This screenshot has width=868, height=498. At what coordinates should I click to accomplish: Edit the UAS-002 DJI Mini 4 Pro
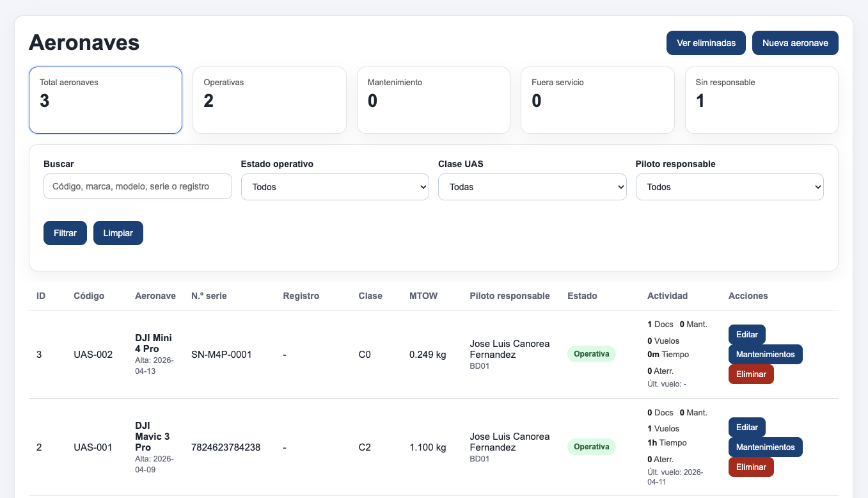coord(747,334)
